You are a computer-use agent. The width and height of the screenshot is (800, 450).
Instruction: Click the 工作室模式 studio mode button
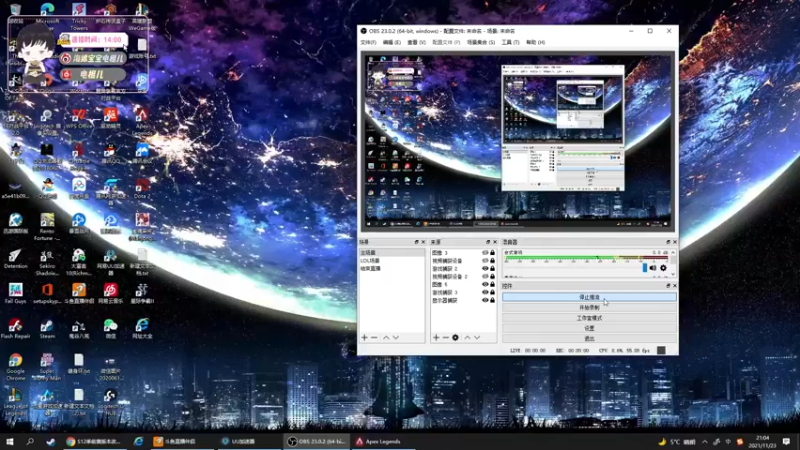[x=589, y=318]
